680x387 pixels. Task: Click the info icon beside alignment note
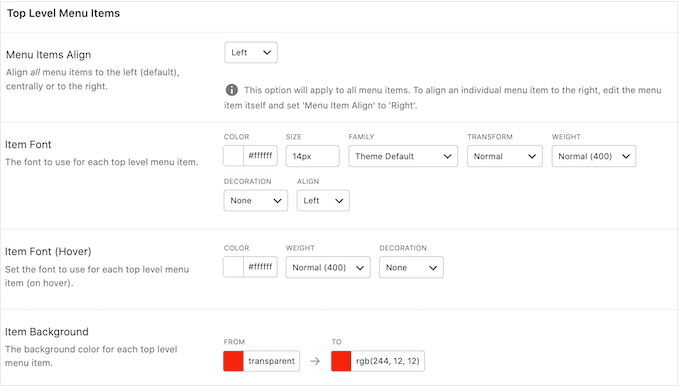tap(232, 90)
